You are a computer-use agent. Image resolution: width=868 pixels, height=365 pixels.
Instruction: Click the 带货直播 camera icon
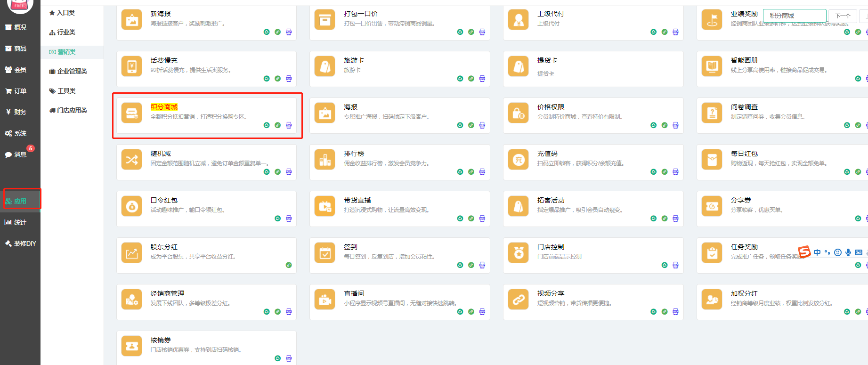tap(324, 206)
